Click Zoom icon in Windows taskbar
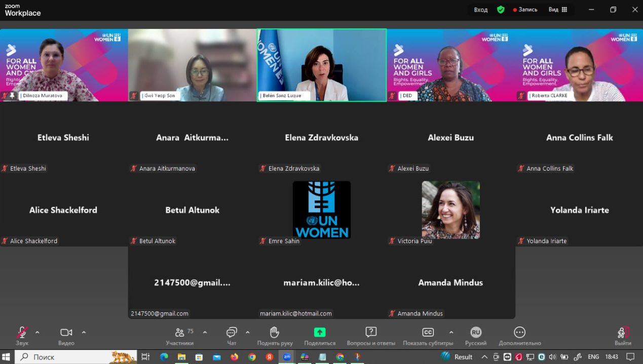643x364 pixels. (287, 357)
